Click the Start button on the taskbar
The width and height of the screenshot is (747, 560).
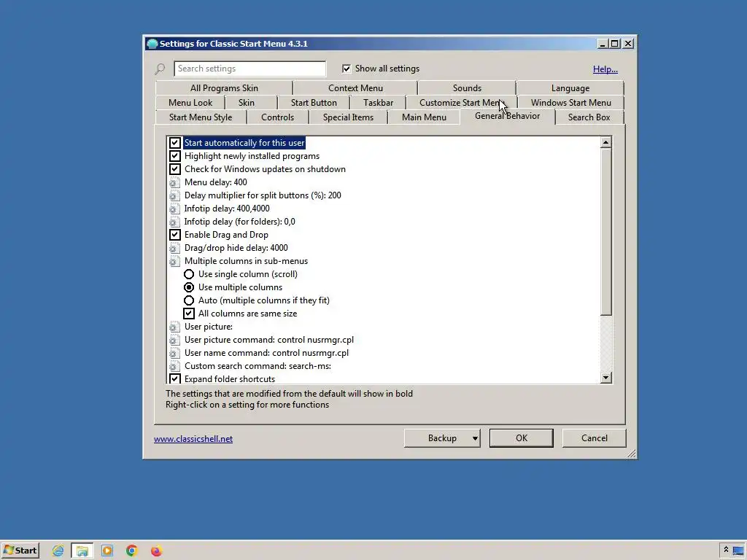20,551
